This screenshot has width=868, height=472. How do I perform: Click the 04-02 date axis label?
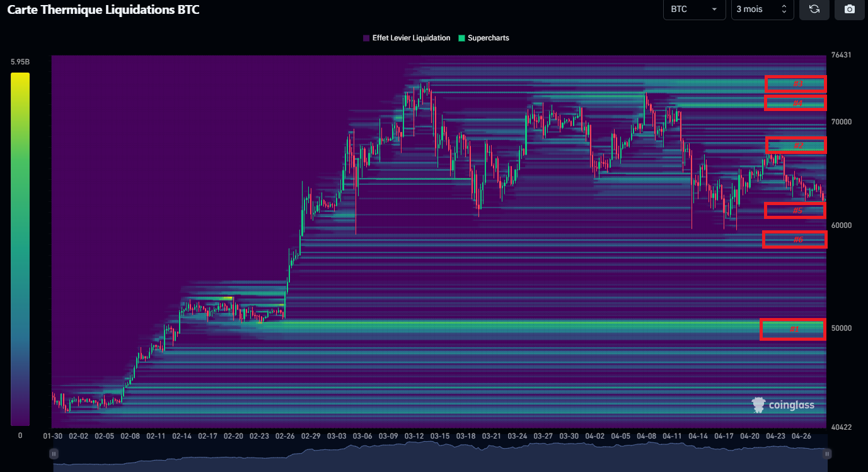pos(595,436)
